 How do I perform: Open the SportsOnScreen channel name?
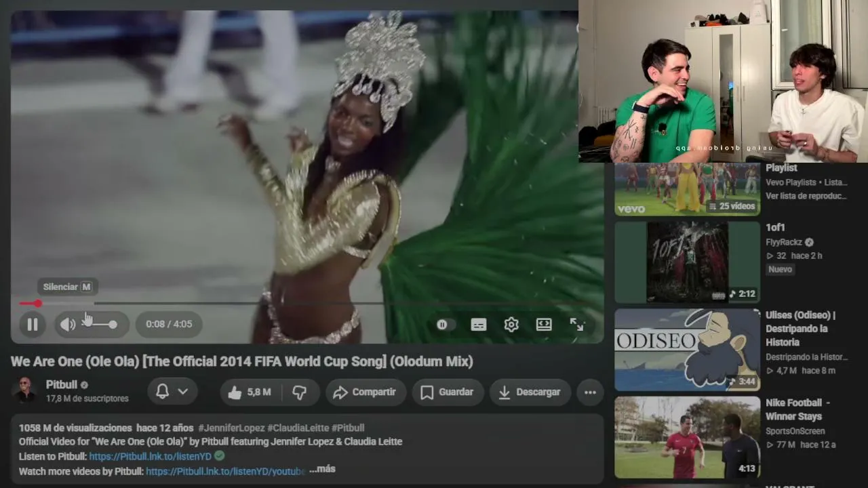(x=795, y=431)
